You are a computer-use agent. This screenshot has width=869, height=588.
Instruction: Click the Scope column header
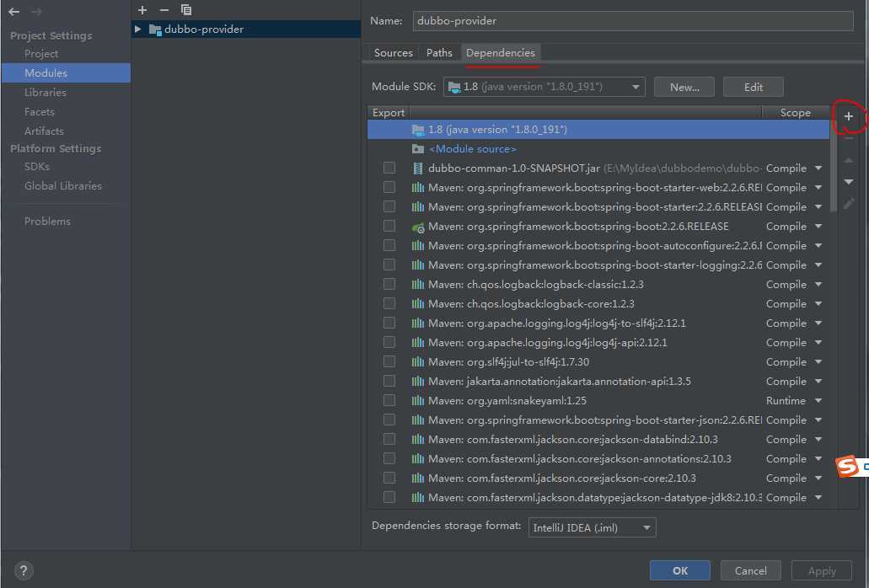click(796, 112)
